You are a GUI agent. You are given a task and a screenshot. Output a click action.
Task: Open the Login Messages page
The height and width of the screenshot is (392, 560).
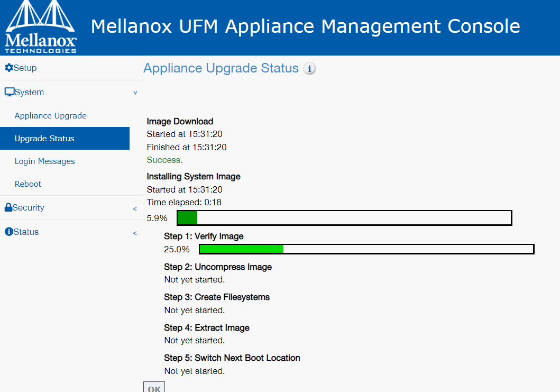[x=44, y=161]
